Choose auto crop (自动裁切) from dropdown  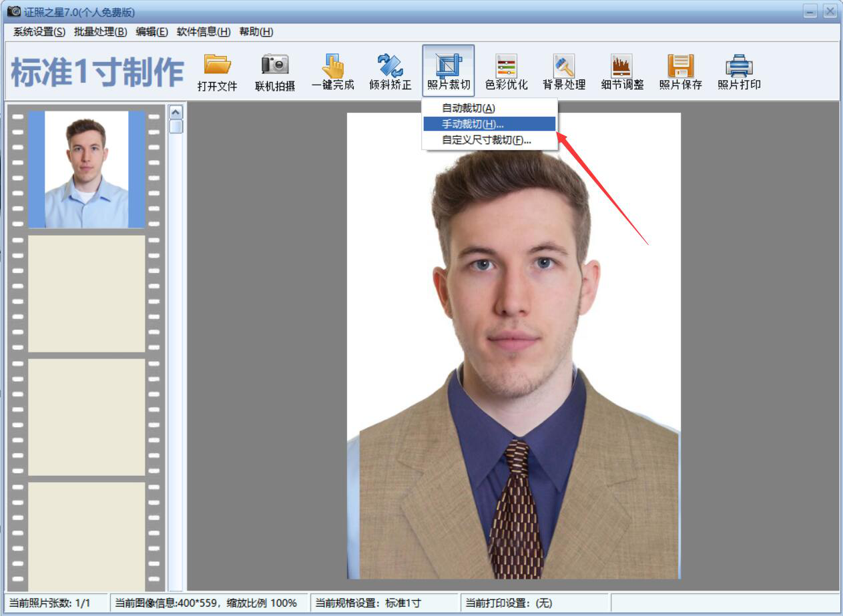[469, 108]
